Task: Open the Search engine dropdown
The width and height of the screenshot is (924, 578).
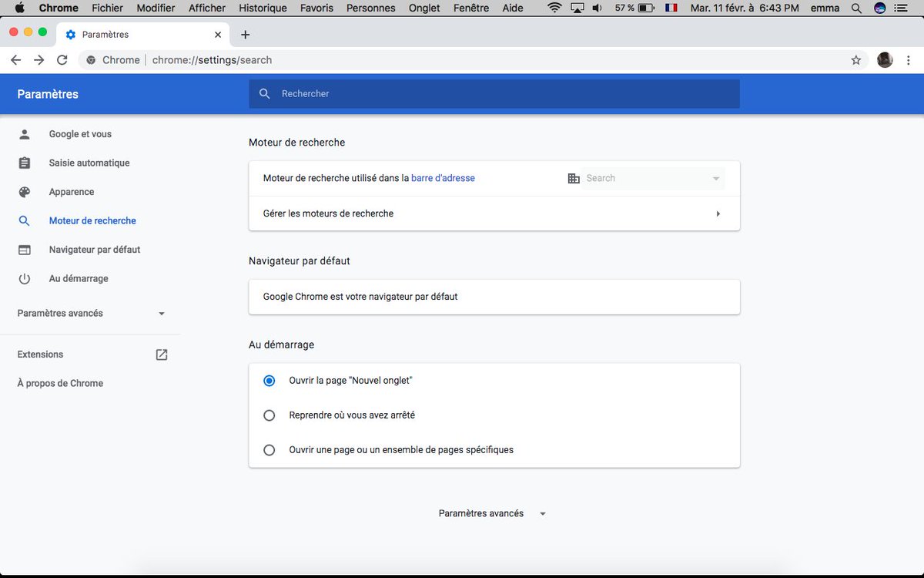Action: (x=653, y=178)
